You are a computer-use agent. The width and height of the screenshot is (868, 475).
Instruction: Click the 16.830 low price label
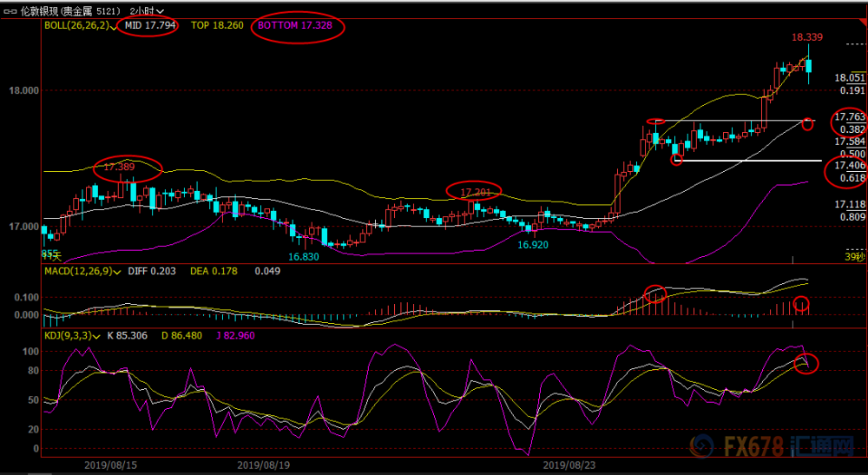[x=303, y=257]
